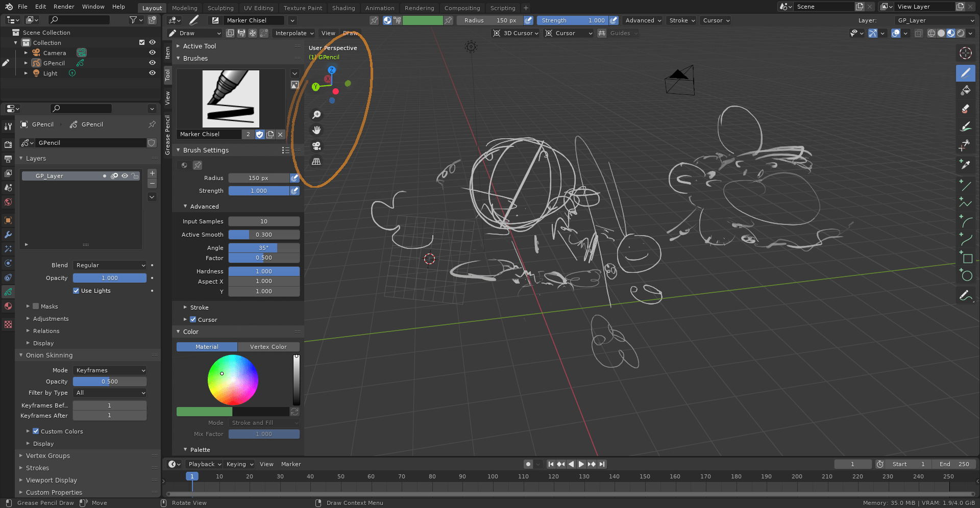Click the Marker Chisel brush thumbnail

[231, 99]
